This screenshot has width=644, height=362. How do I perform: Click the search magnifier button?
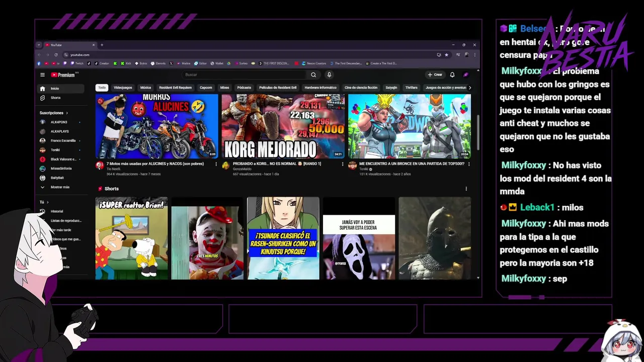[x=313, y=75]
